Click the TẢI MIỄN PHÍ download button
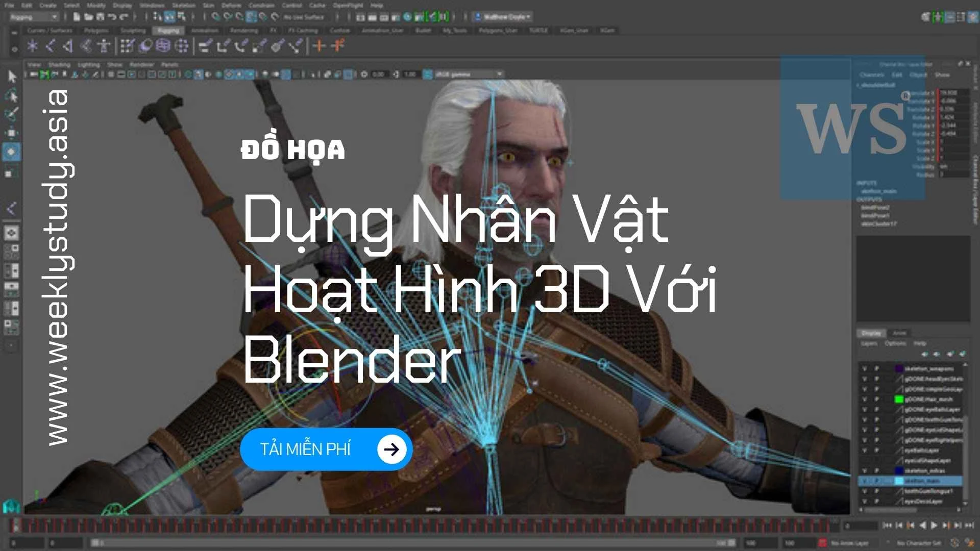This screenshot has width=980, height=551. [326, 449]
